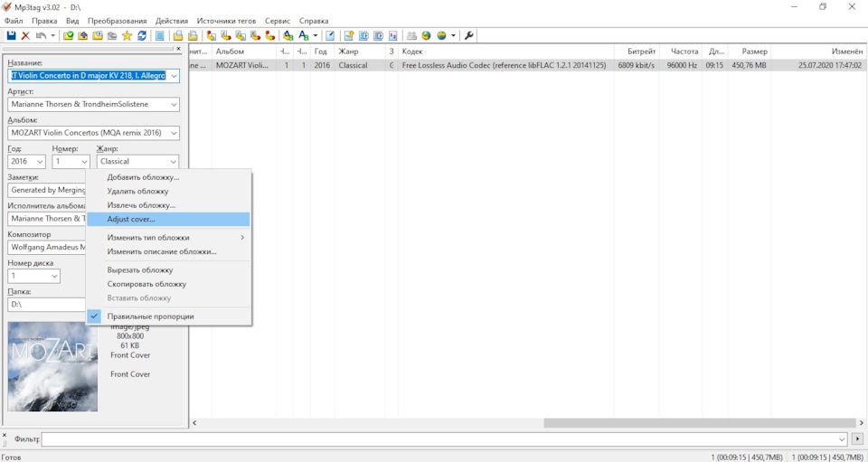Click the blue Refresh arrows icon

(142, 35)
